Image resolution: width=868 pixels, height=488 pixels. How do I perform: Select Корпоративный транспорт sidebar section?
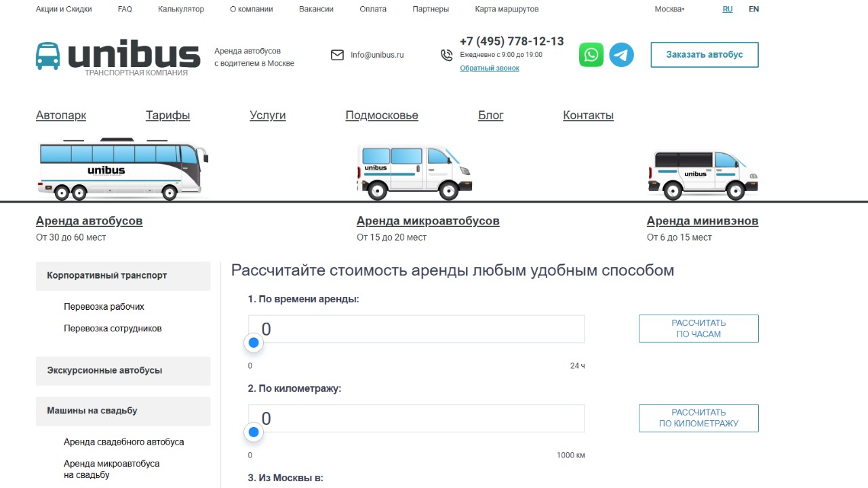pos(123,276)
